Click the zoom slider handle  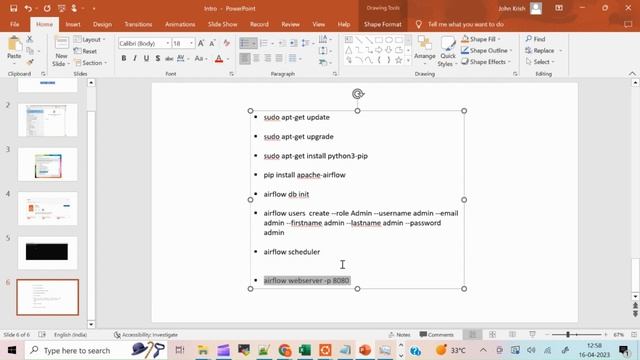tap(568, 335)
